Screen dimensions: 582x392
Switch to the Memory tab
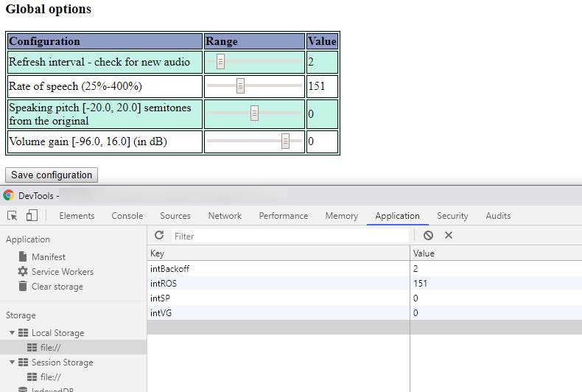342,216
